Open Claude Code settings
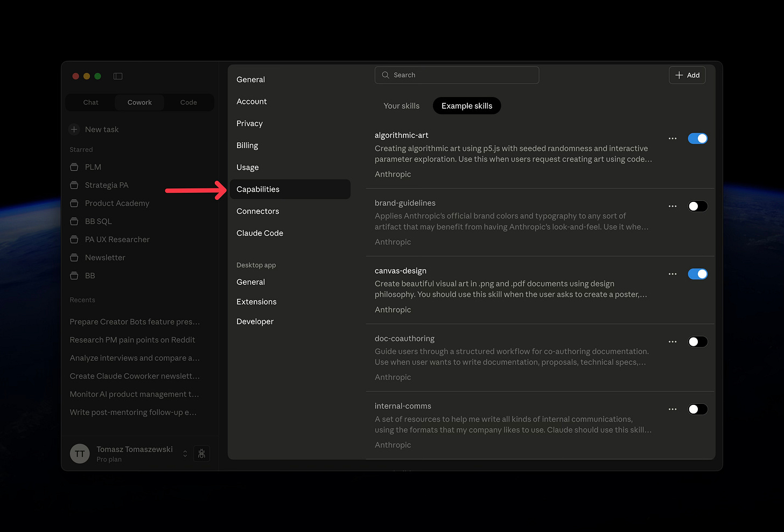 tap(290, 233)
